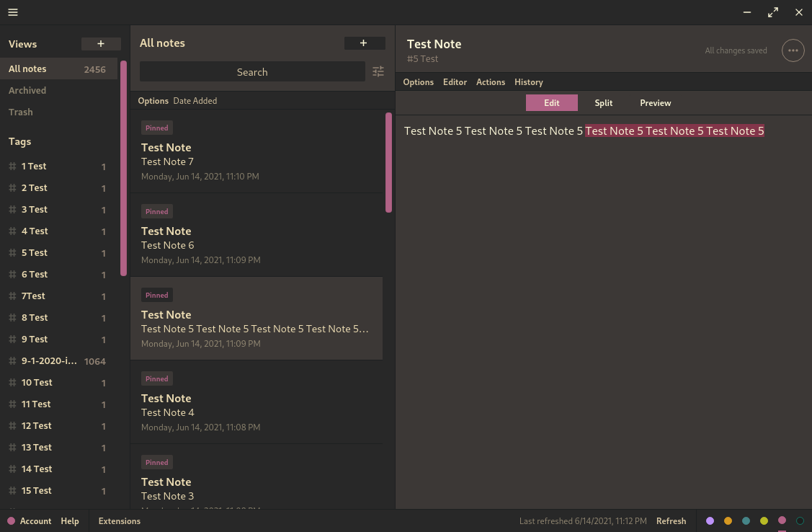Open the notes list Options dropdown

coord(153,101)
